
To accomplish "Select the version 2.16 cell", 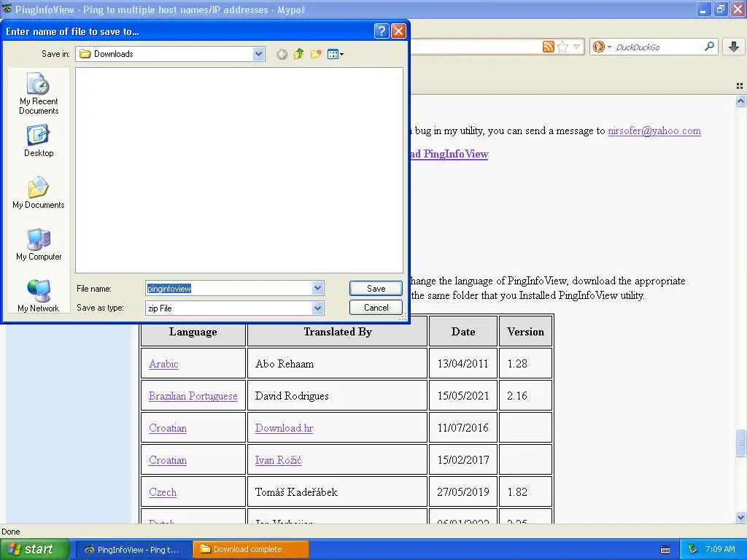I will [525, 395].
